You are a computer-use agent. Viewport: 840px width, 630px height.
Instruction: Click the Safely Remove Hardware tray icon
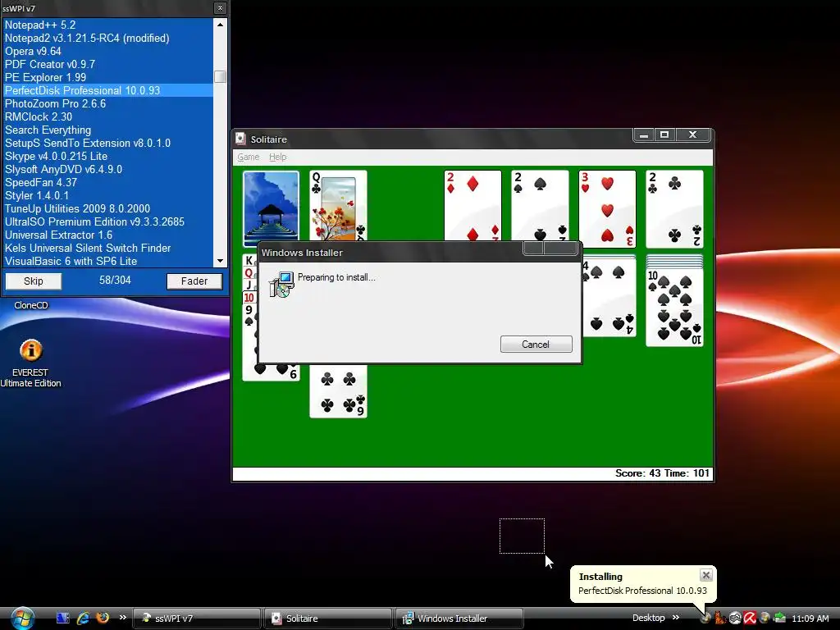coord(779,619)
